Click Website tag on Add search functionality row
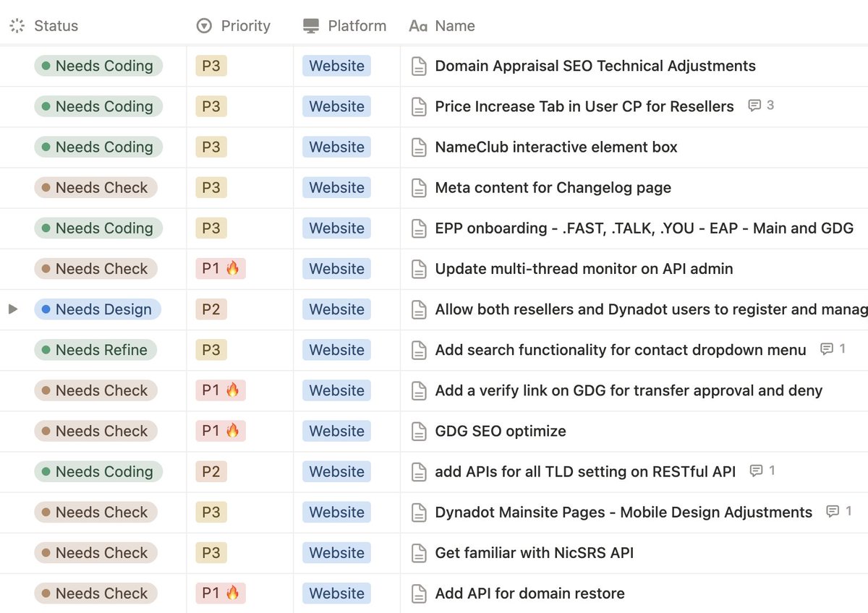Screen dimensions: 868x613 [336, 350]
